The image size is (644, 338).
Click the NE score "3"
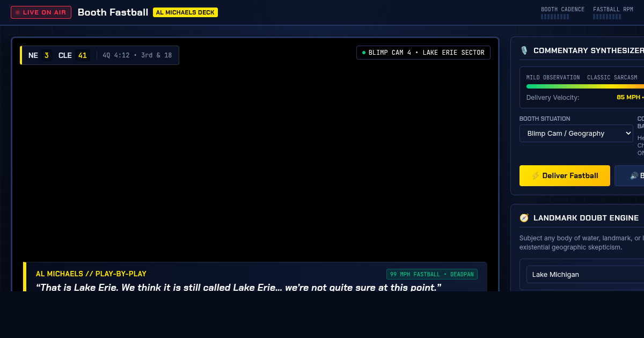click(47, 55)
